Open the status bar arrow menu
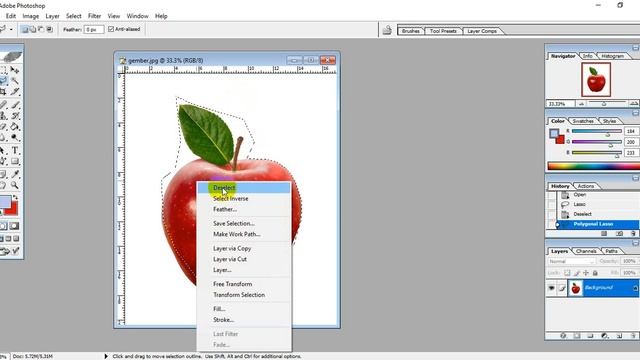Viewport: 640px width, 360px height. [x=106, y=356]
